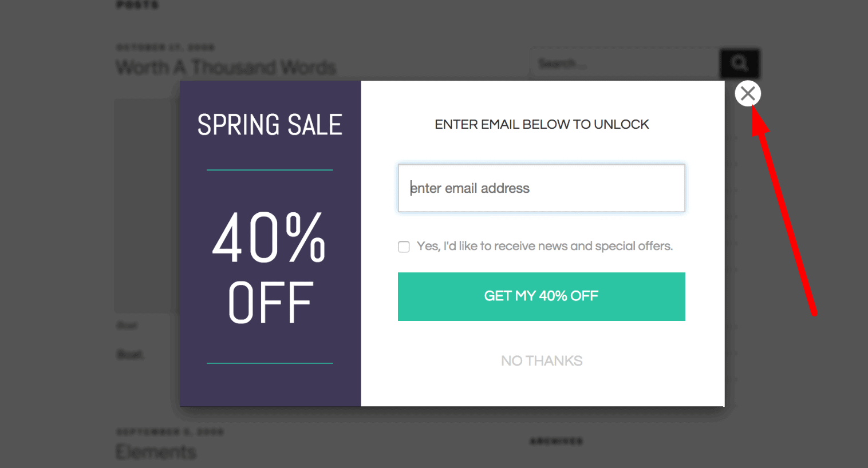Click the October 17 post date
Viewport: 868px width, 468px height.
[165, 47]
